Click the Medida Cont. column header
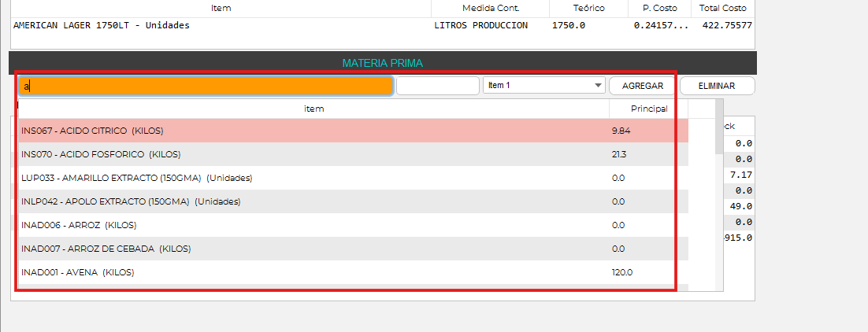868x332 pixels. tap(492, 8)
